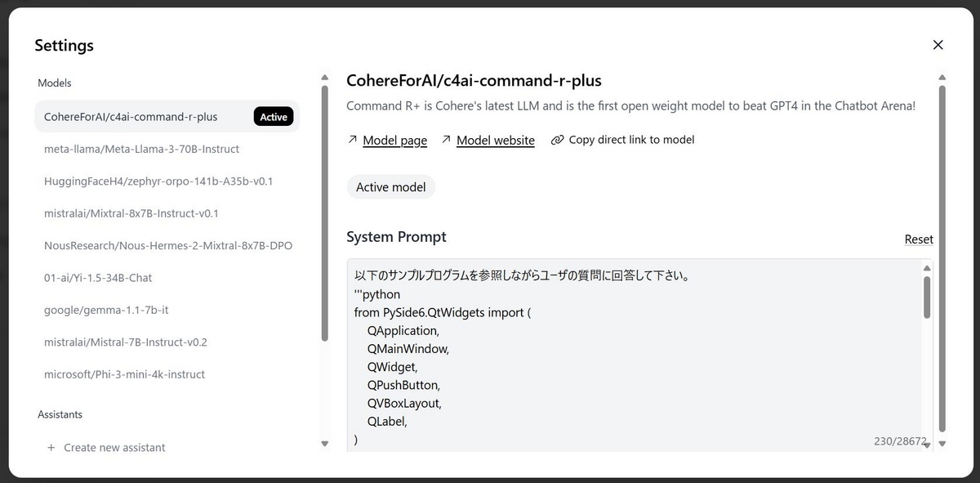This screenshot has width=980, height=483.
Task: Click the Model website arrow icon
Action: (x=446, y=140)
